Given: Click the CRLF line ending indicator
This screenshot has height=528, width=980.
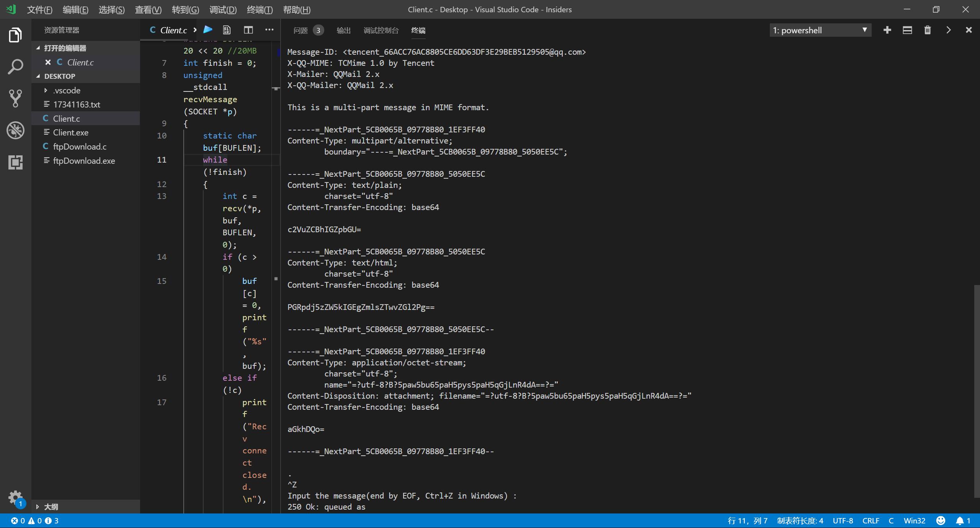Looking at the screenshot, I should coord(871,521).
